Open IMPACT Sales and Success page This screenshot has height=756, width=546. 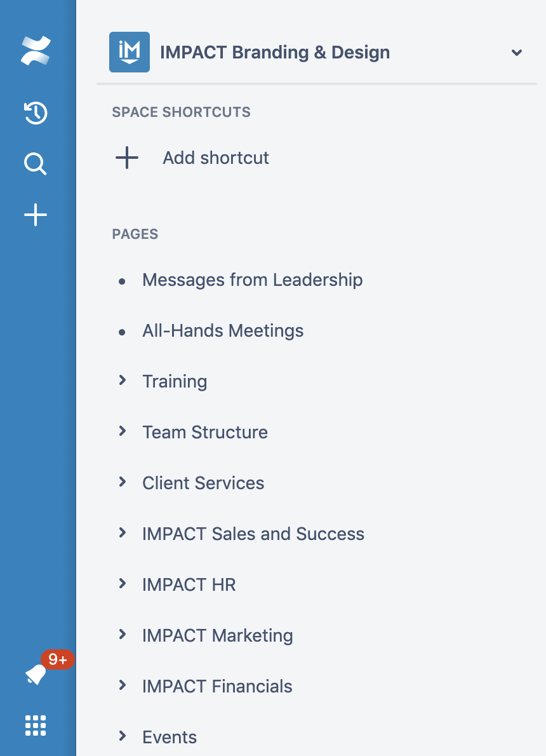(253, 534)
